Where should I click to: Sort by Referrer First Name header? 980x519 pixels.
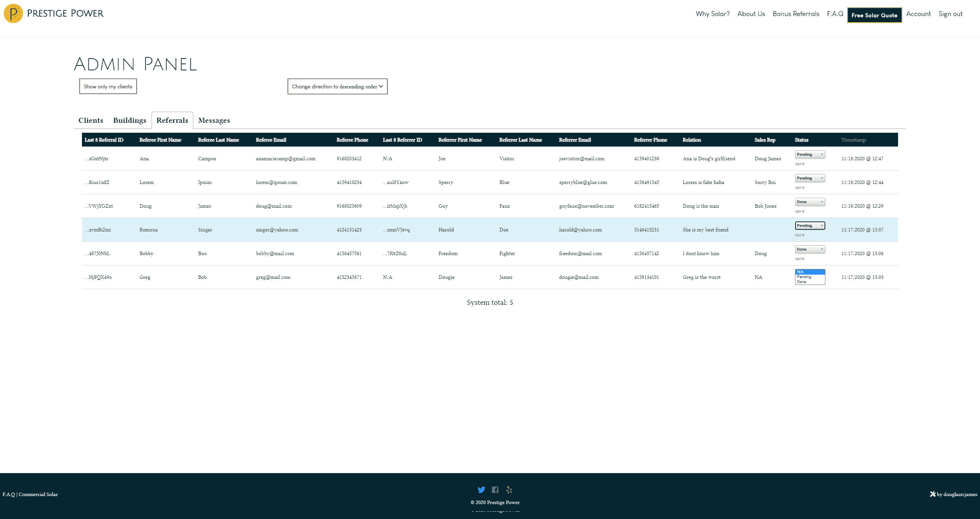click(460, 140)
